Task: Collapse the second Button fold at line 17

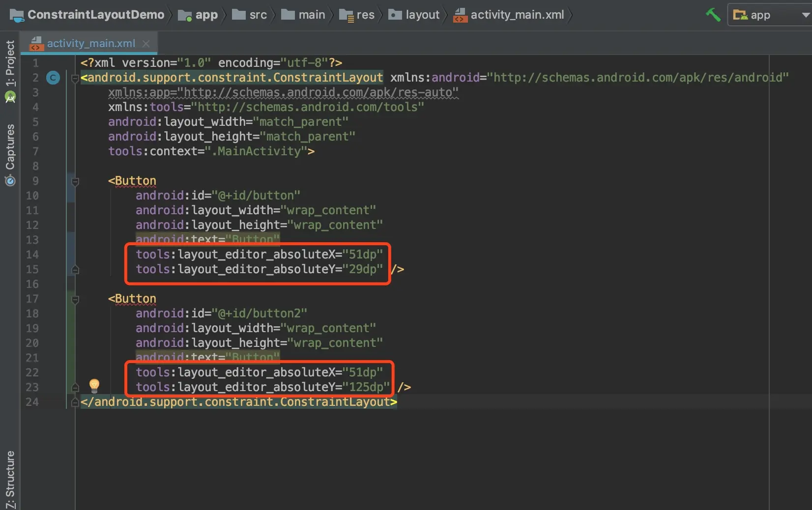Action: click(75, 299)
